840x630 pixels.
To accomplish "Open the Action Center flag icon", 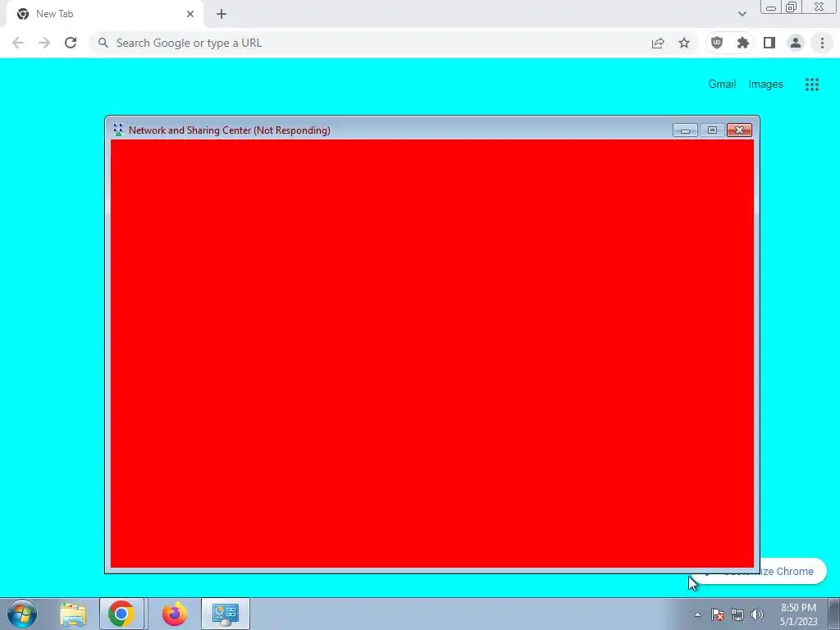I will [718, 614].
